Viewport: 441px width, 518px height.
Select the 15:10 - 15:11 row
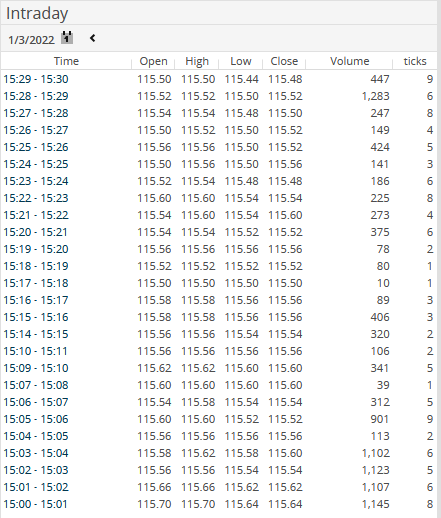coord(219,351)
